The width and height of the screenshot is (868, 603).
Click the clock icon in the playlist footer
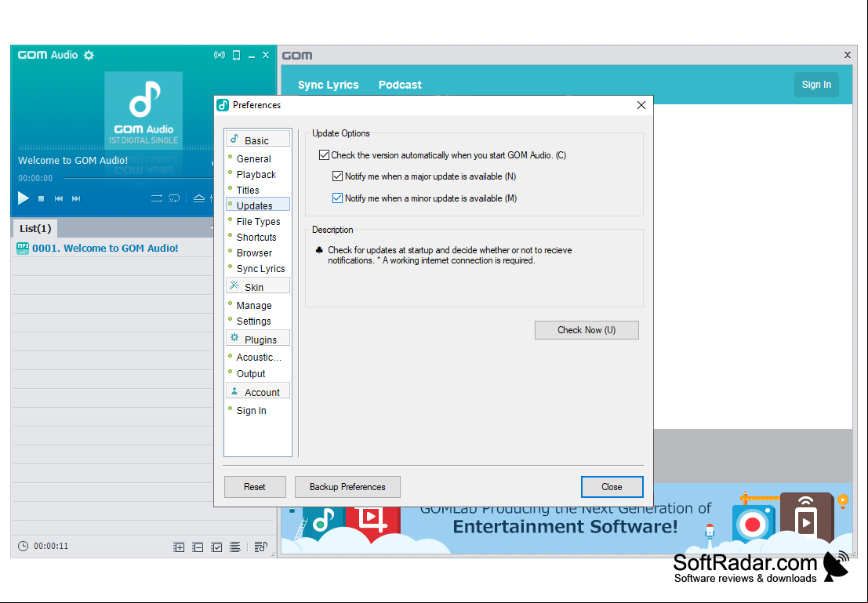pos(23,547)
